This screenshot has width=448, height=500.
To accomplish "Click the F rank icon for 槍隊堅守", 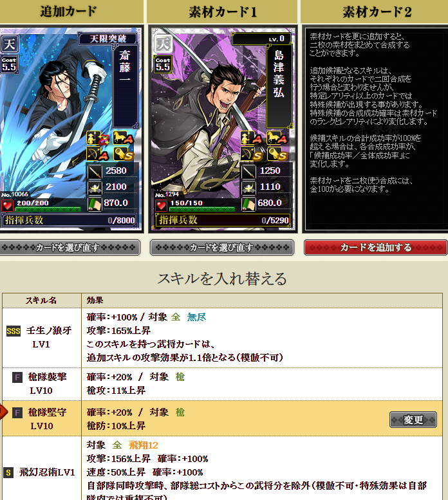I will point(17,413).
